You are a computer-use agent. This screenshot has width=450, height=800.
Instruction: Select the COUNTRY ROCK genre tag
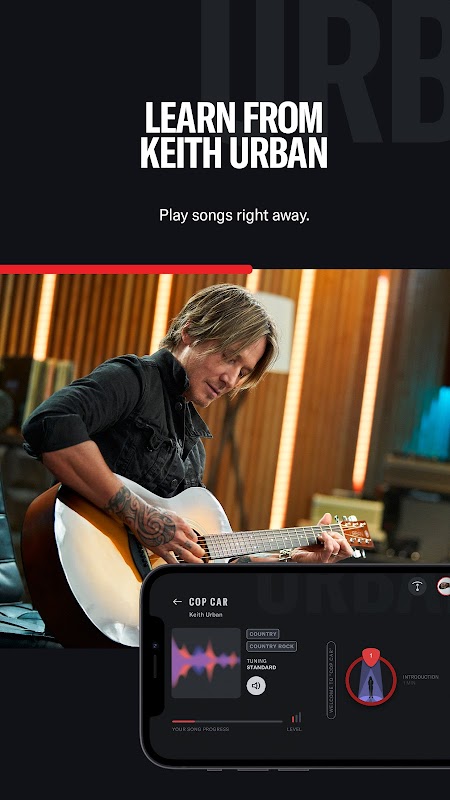coord(271,646)
